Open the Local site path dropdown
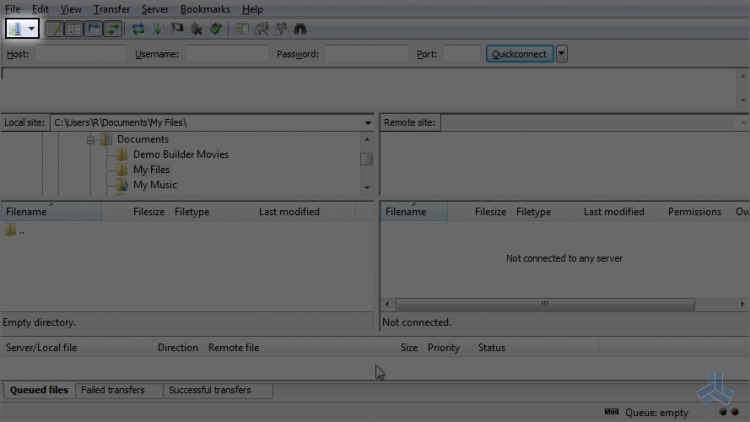Viewport: 750px width, 422px height. point(368,122)
